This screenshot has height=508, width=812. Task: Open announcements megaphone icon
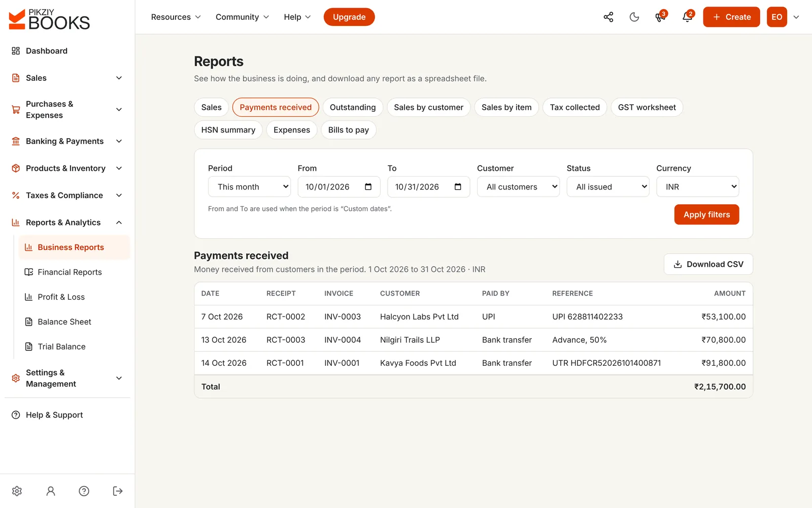coord(660,17)
